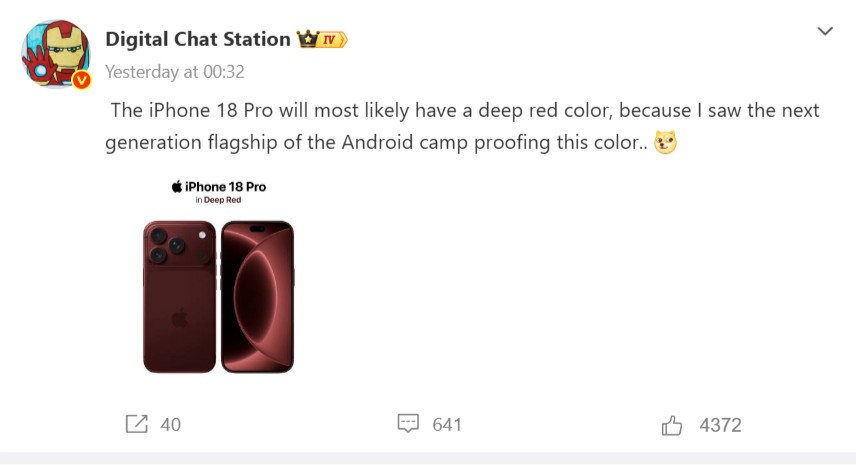Like the post with thumbs-up icon
Screen dimensions: 856x465
pyautogui.click(x=672, y=425)
